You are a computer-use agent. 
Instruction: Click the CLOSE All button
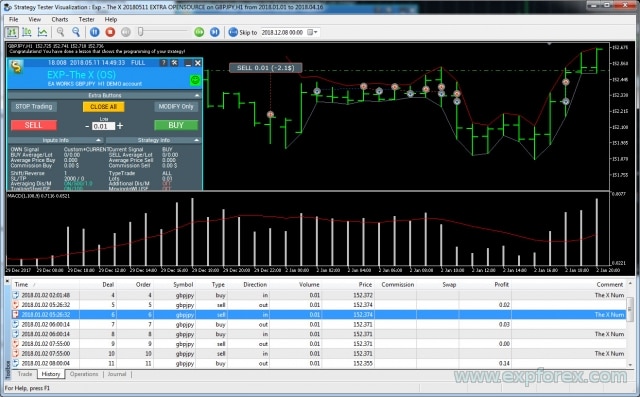point(104,106)
